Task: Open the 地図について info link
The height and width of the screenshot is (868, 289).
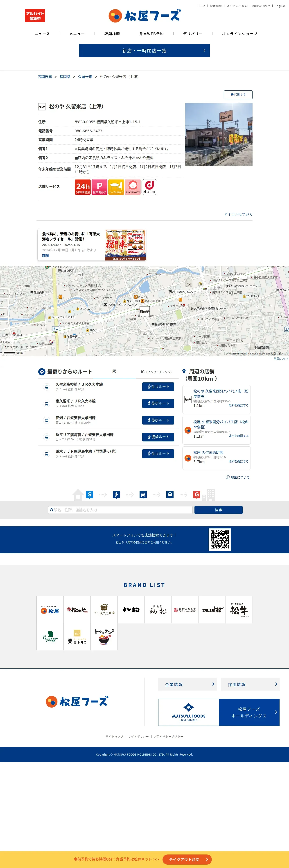Action: click(237, 477)
